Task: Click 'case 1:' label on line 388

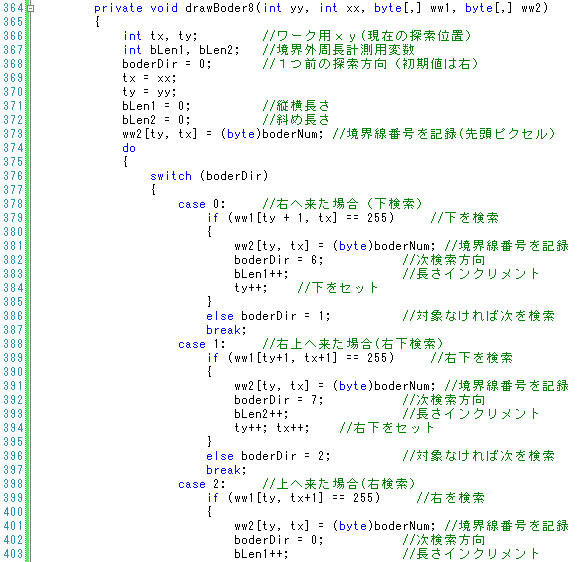Action: click(x=201, y=344)
